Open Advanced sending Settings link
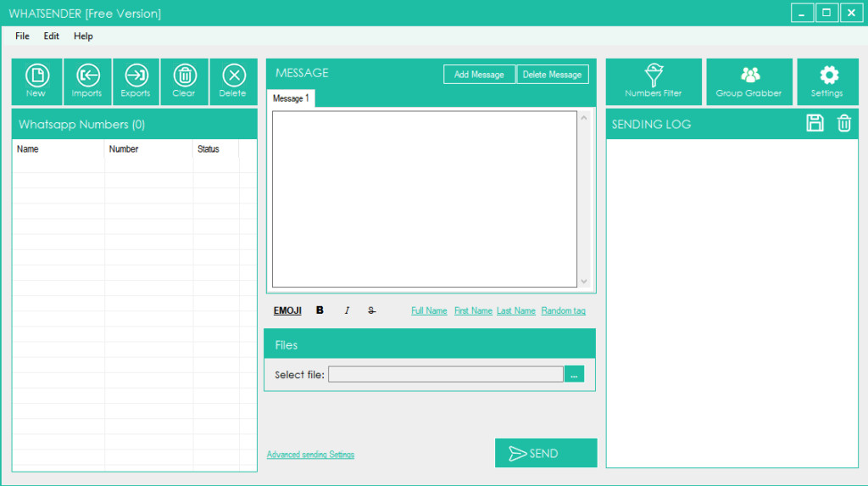This screenshot has height=486, width=868. click(310, 455)
